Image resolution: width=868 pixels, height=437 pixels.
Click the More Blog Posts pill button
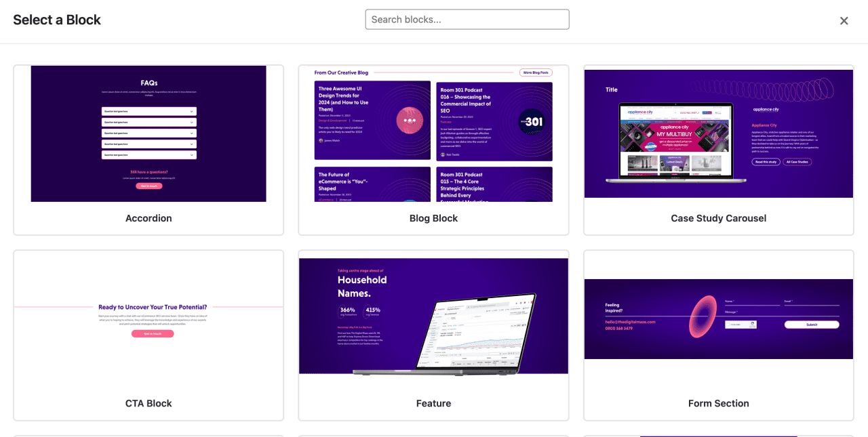tap(536, 72)
